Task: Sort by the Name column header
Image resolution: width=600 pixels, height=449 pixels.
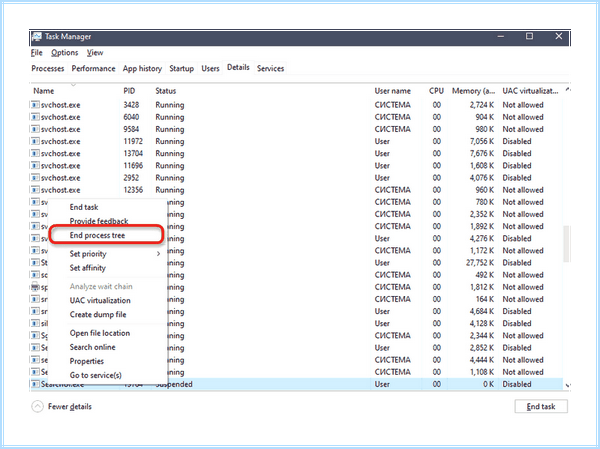Action: (44, 91)
